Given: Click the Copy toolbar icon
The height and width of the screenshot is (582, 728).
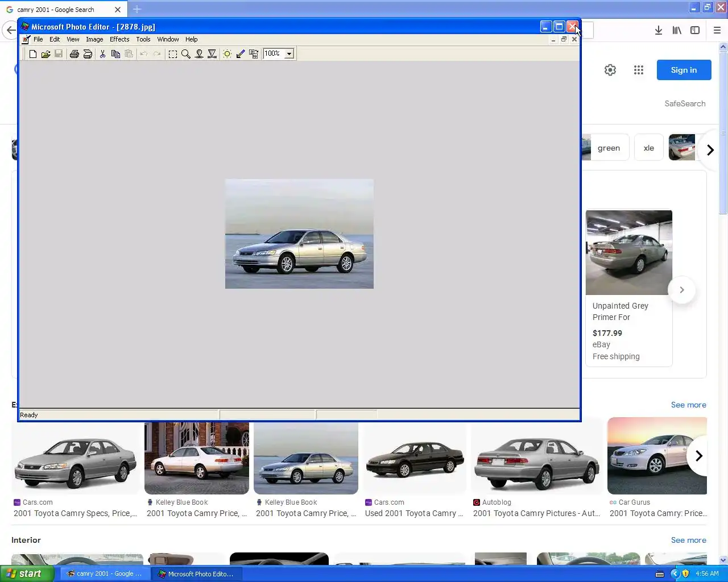Looking at the screenshot, I should pos(115,54).
